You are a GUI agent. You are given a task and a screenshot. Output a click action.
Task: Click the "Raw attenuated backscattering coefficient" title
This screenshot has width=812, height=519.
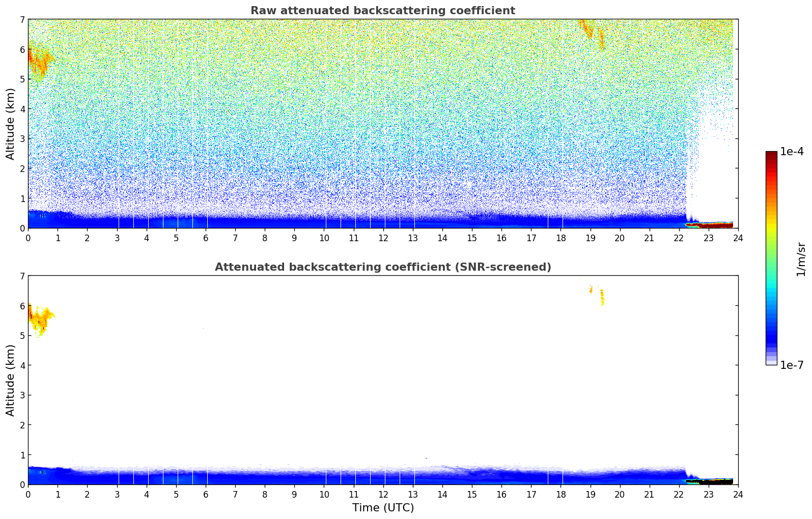click(x=383, y=11)
